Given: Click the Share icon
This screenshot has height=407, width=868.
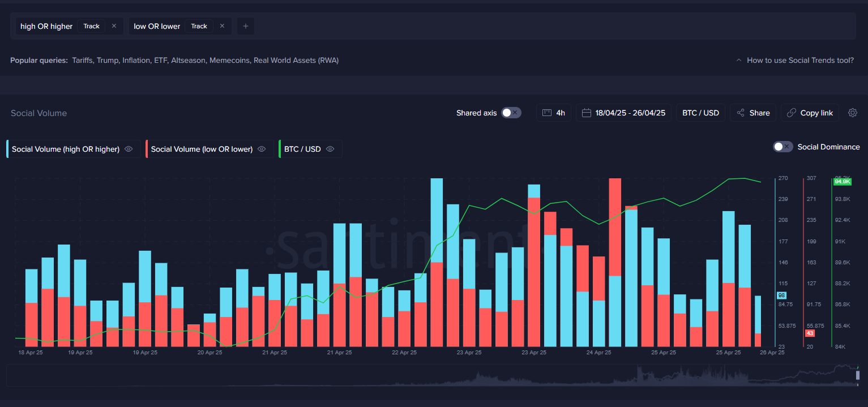Looking at the screenshot, I should pyautogui.click(x=741, y=113).
